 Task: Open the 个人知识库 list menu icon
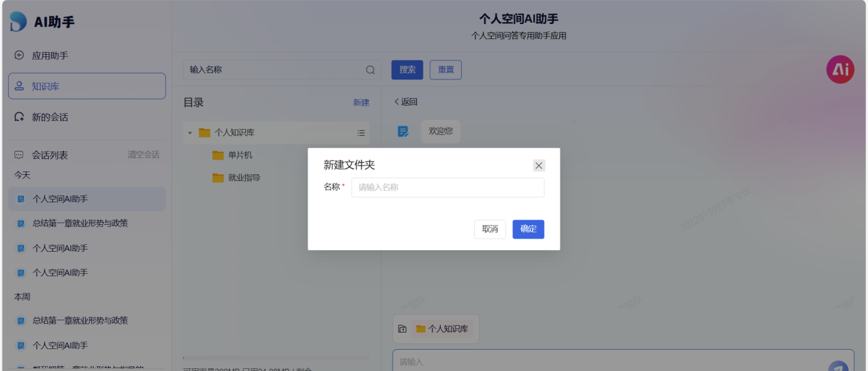tap(361, 133)
